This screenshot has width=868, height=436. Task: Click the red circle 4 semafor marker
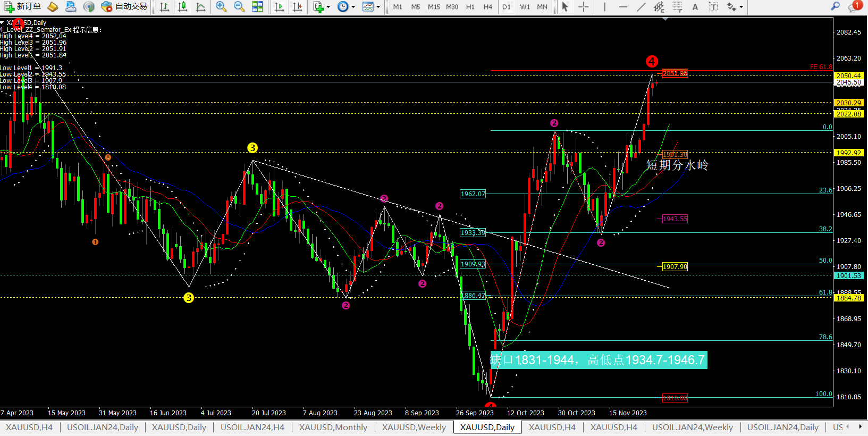coord(652,62)
